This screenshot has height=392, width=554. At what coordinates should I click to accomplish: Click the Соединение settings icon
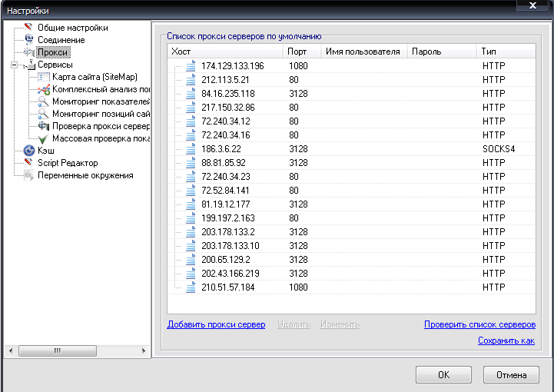29,40
